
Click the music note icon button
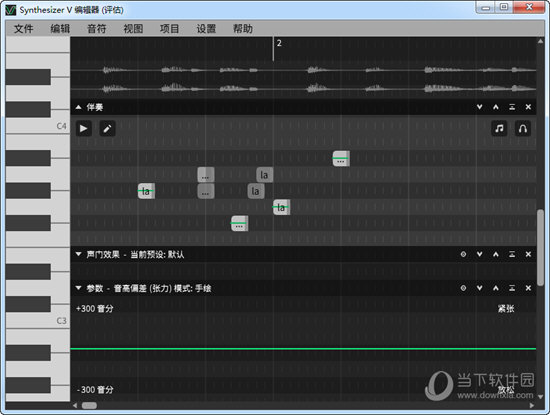[x=499, y=128]
